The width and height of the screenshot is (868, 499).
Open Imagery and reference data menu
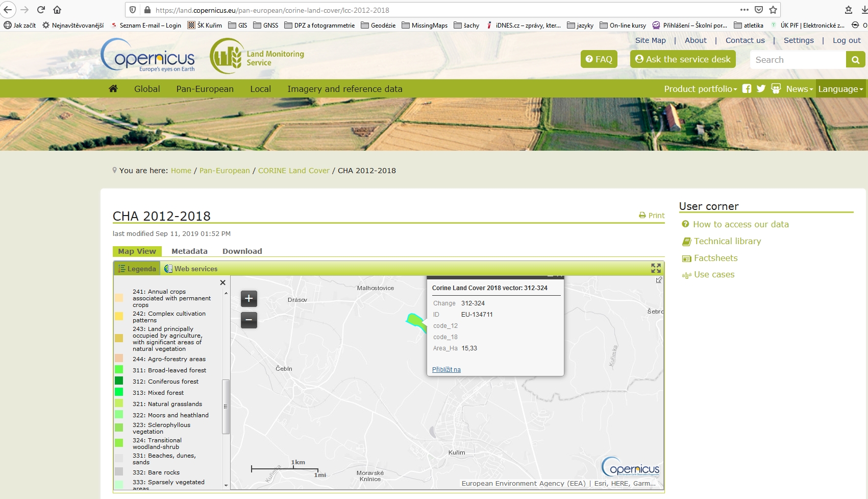click(x=344, y=88)
